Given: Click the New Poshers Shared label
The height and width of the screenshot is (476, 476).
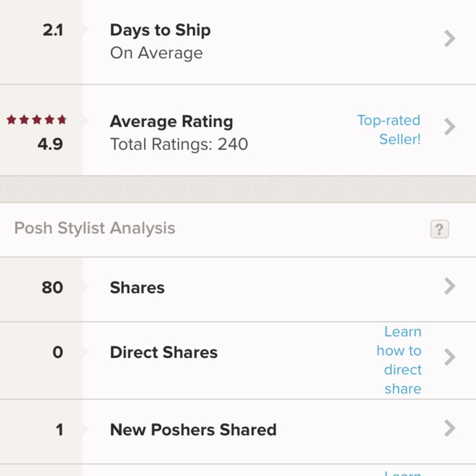Looking at the screenshot, I should [x=193, y=429].
